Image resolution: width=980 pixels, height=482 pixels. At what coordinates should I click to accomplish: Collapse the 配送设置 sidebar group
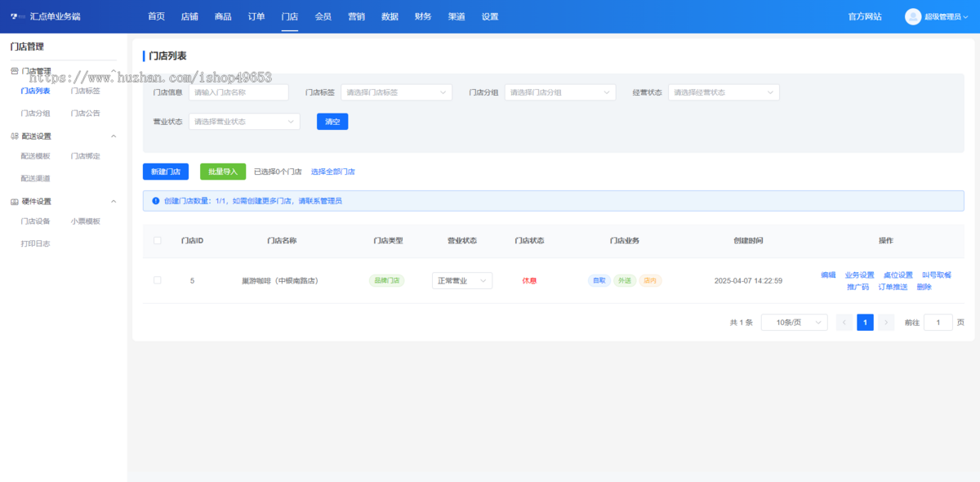114,136
